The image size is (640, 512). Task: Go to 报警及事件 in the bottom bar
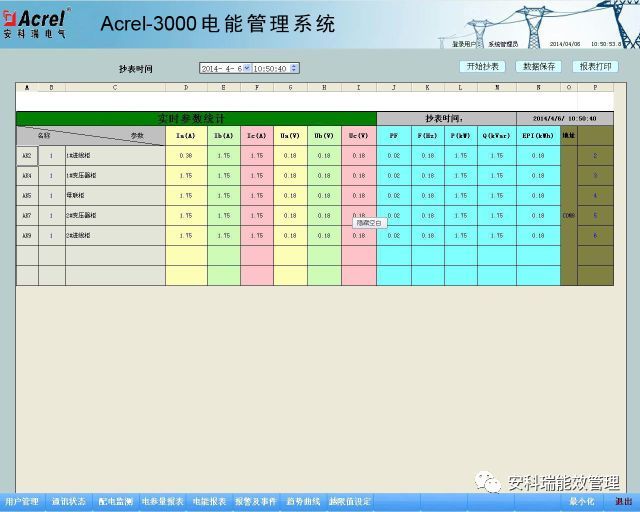click(x=256, y=501)
